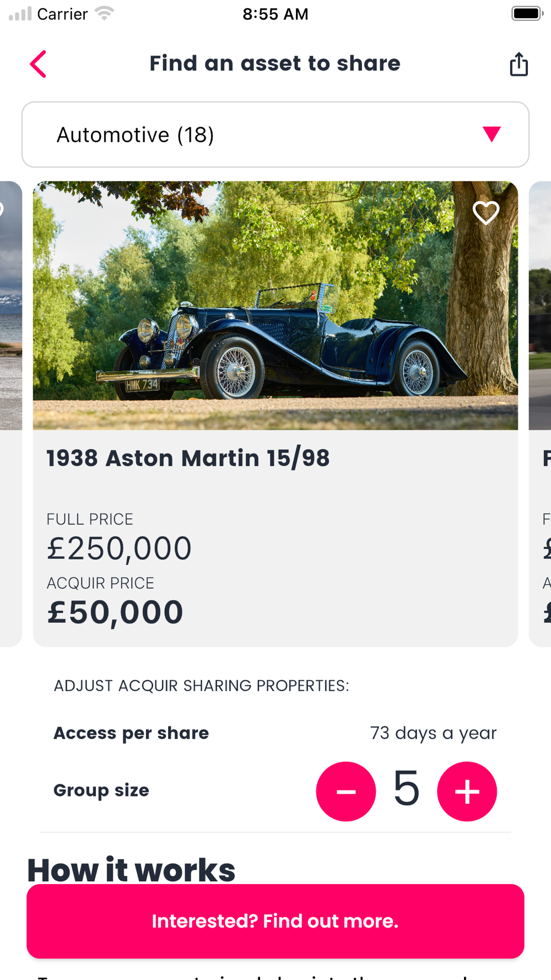Tap the 73 days a year value
This screenshot has width=551, height=980.
point(433,733)
